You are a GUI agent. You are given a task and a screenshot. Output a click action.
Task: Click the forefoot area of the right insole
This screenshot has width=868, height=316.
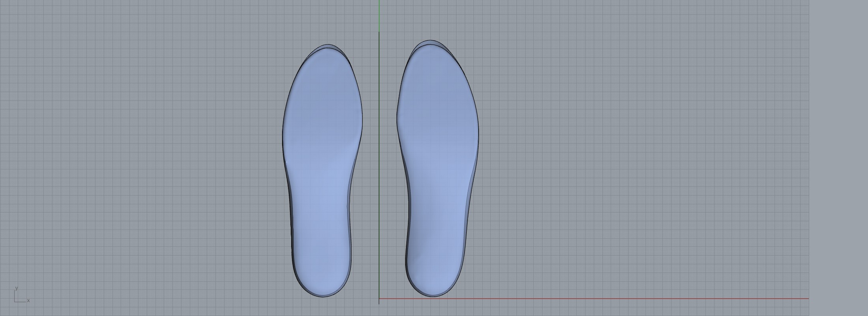(x=437, y=99)
